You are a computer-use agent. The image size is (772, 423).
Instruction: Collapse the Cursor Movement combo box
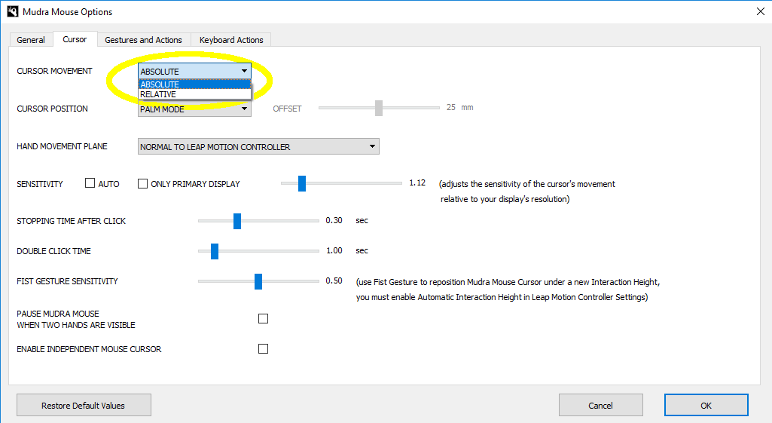click(x=195, y=71)
